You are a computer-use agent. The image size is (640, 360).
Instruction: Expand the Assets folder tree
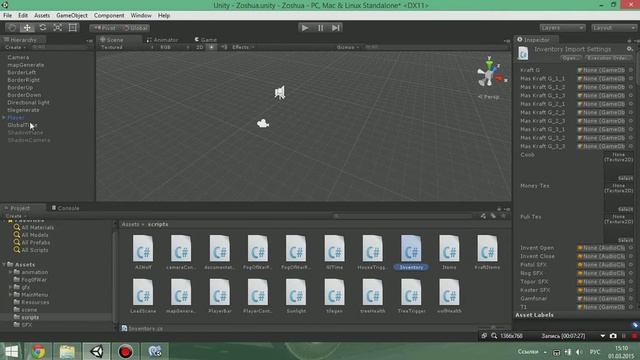tap(4, 264)
